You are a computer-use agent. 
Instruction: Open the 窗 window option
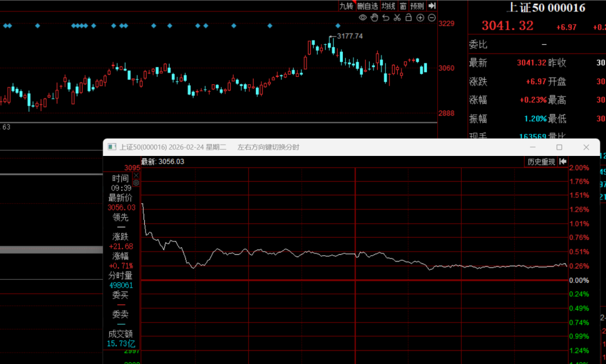[403, 6]
